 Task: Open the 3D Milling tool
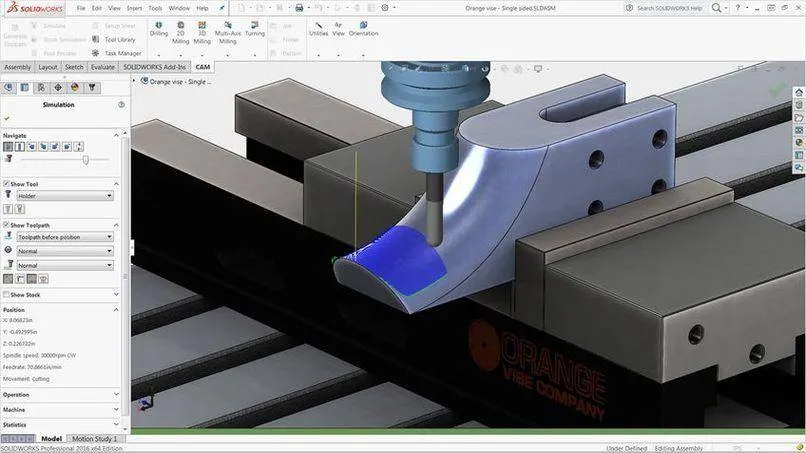(202, 32)
